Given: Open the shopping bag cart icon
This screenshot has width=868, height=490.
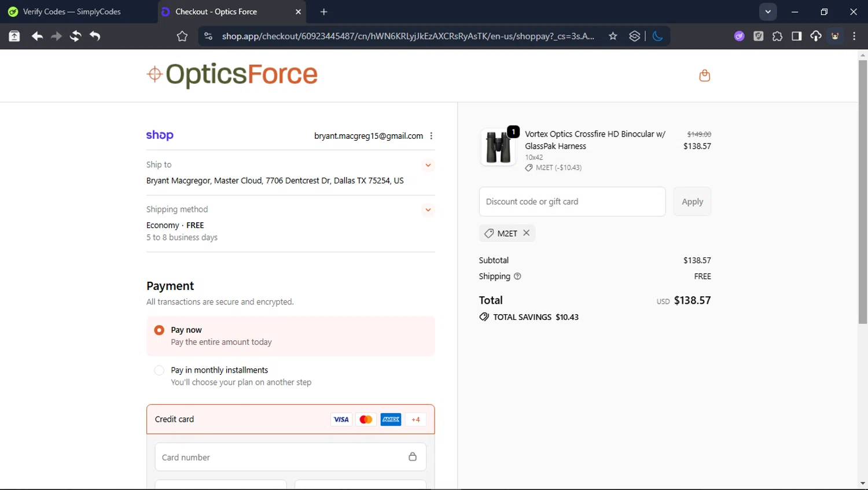Looking at the screenshot, I should coord(704,75).
